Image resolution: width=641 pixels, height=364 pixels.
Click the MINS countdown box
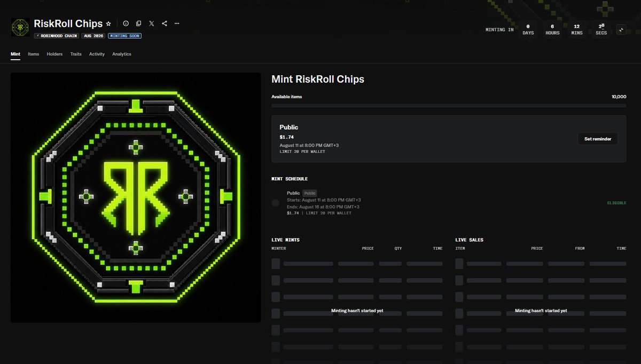pos(576,29)
